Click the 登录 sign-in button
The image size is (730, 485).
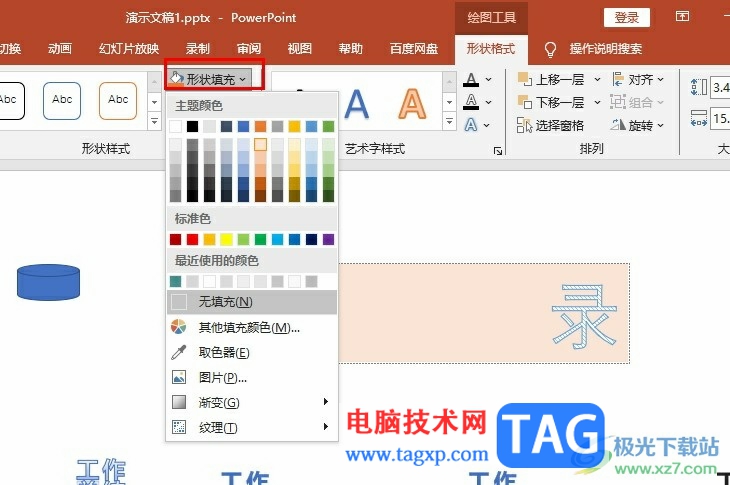coord(627,18)
